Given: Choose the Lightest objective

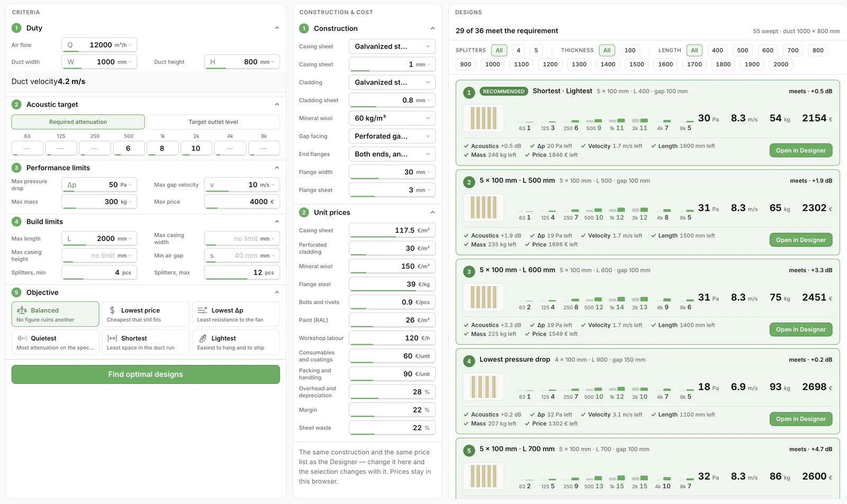Looking at the screenshot, I should click(x=236, y=342).
